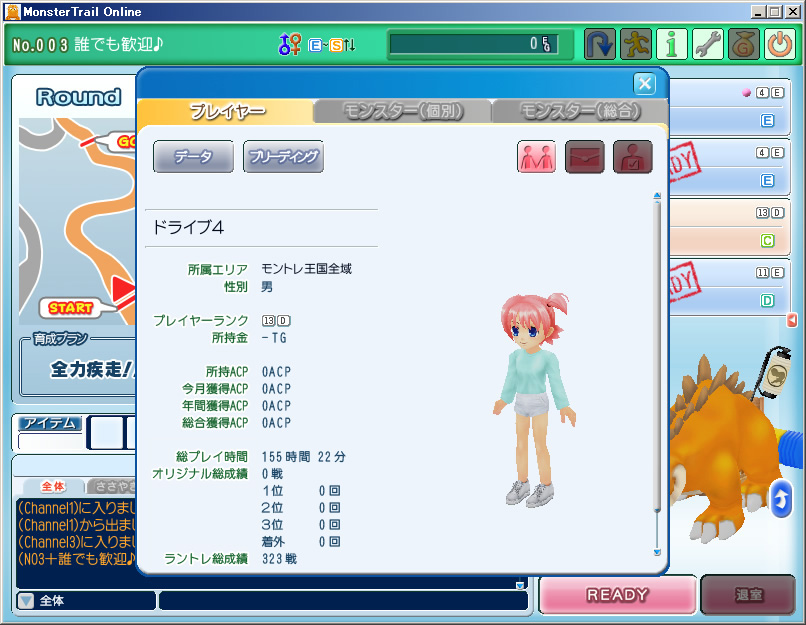The height and width of the screenshot is (625, 806).
Task: Click the small red arrow panel handle
Action: [792, 320]
